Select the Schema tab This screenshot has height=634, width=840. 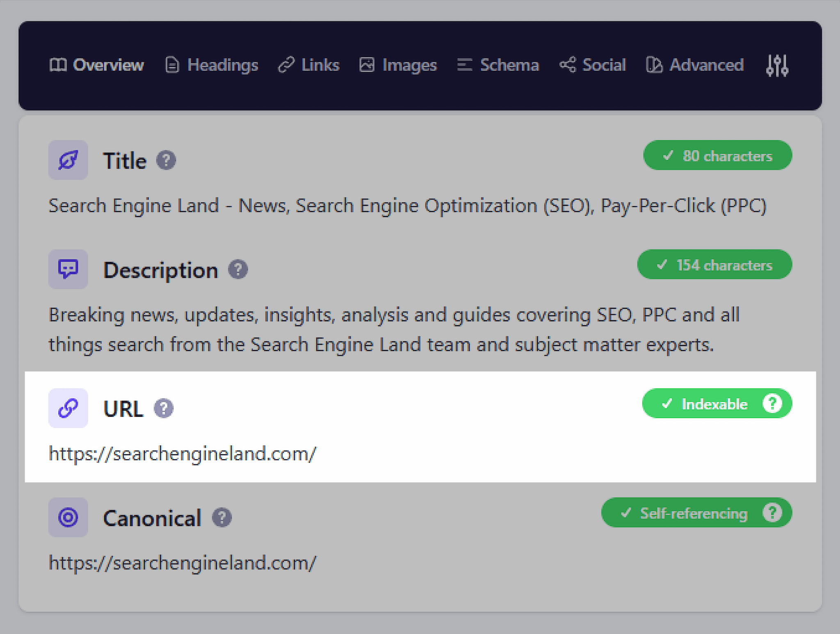[498, 65]
